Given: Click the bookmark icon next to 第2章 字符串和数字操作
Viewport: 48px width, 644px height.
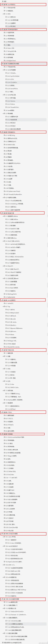Looking at the screenshot, I should click(x=2, y=30).
